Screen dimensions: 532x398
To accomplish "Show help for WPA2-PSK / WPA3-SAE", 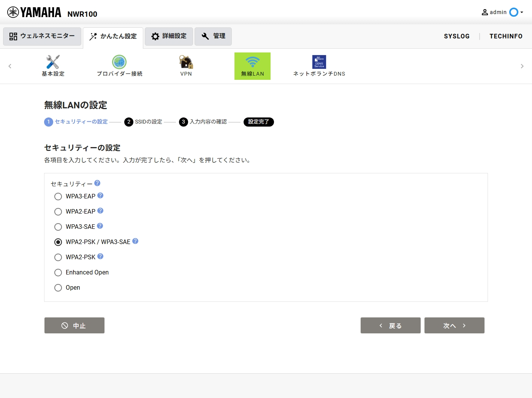I will [135, 241].
